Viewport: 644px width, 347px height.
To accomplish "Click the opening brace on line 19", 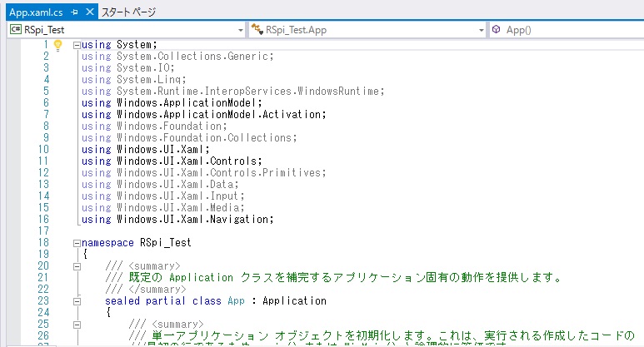I will [x=85, y=255].
